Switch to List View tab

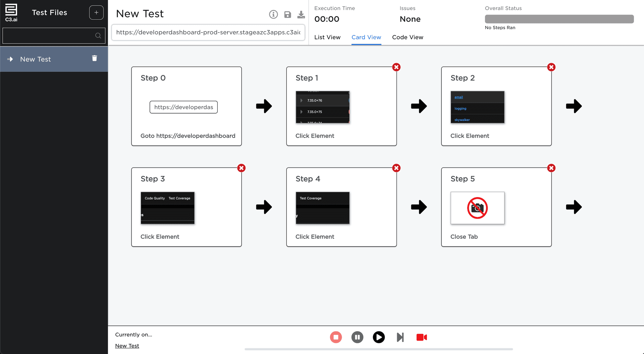(x=327, y=37)
